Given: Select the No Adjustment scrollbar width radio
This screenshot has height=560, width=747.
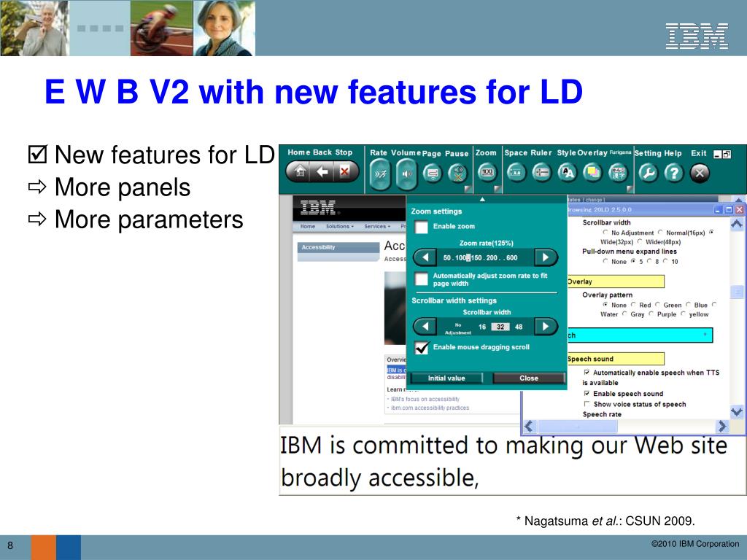Looking at the screenshot, I should pyautogui.click(x=605, y=233).
